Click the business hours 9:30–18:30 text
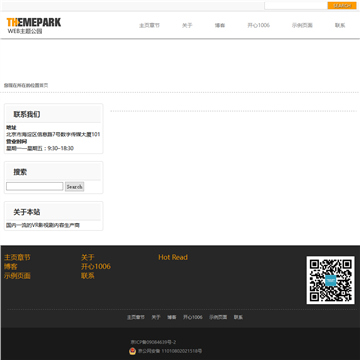Image resolution: width=360 pixels, height=360 pixels. click(40, 148)
